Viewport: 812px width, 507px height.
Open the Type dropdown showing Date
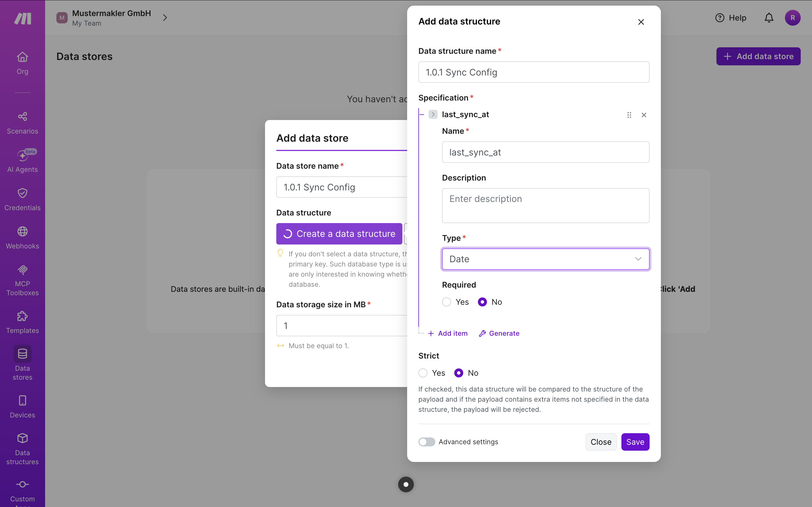(x=545, y=259)
